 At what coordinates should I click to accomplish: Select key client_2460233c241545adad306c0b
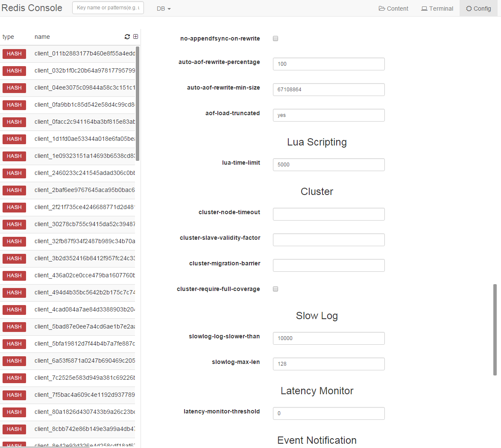85,173
